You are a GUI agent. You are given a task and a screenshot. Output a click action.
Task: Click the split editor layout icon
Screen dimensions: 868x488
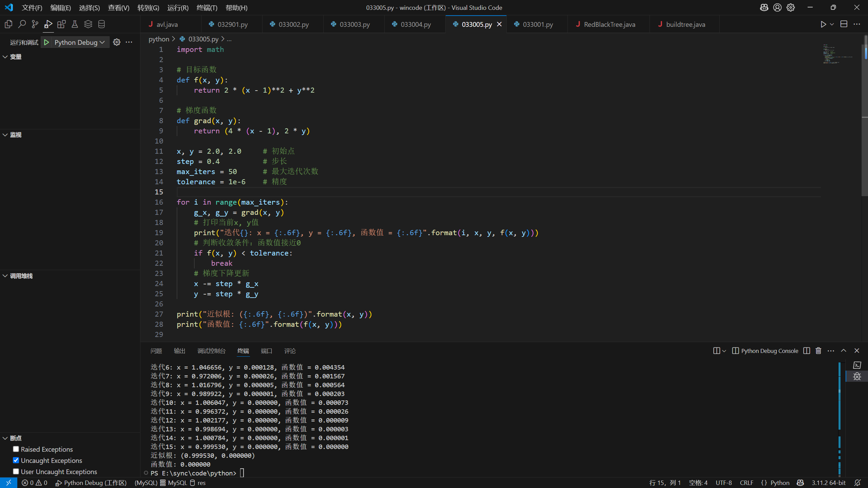(844, 24)
